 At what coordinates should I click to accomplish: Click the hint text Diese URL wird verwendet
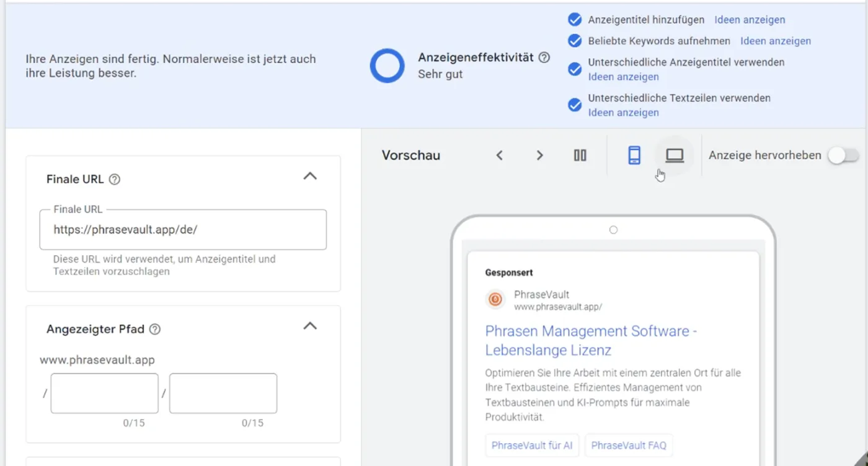[x=164, y=265]
